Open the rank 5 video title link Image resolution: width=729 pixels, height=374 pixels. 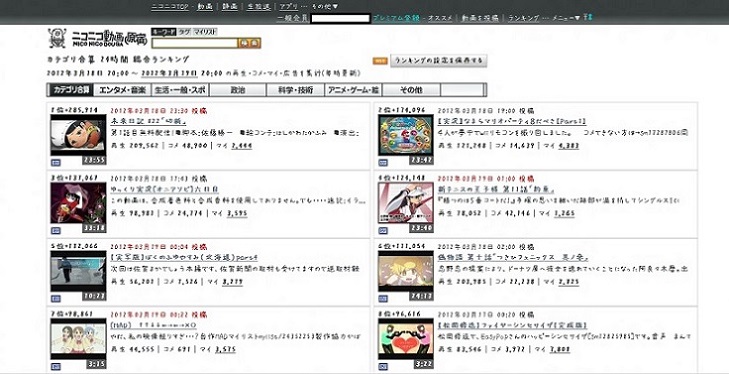click(184, 258)
